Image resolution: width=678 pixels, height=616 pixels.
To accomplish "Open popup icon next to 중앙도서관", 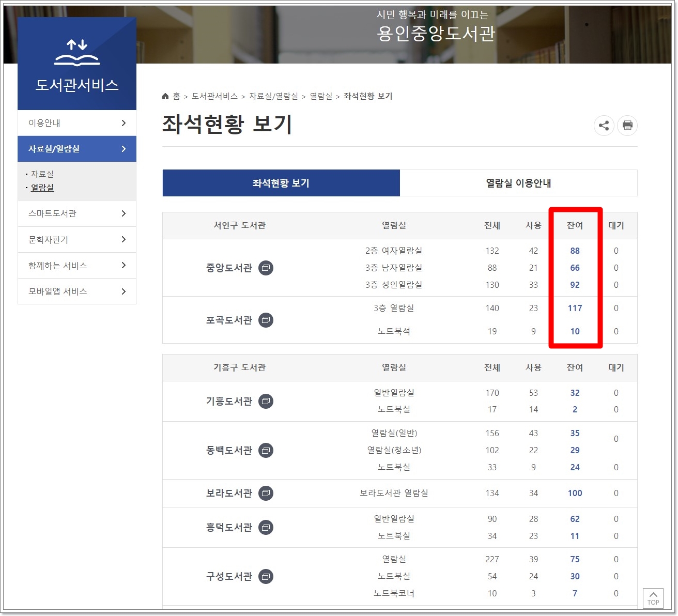I will pyautogui.click(x=266, y=268).
